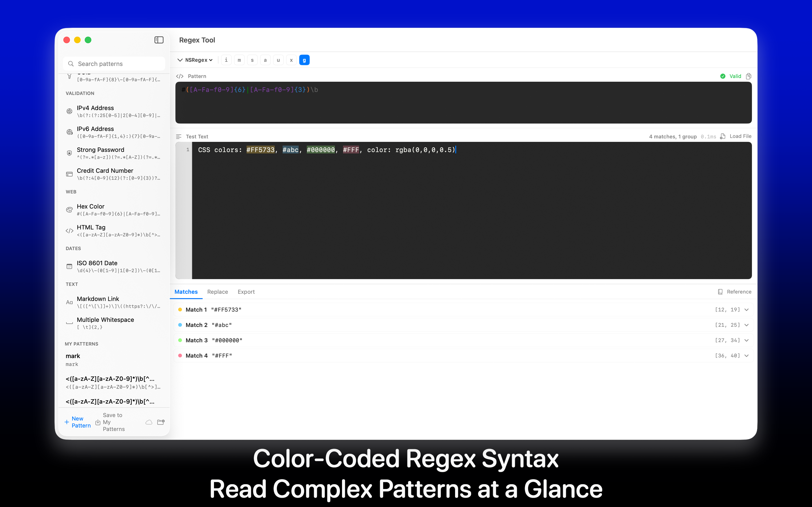Expand details for Match 4 "#FFF"
The image size is (812, 507).
point(746,355)
